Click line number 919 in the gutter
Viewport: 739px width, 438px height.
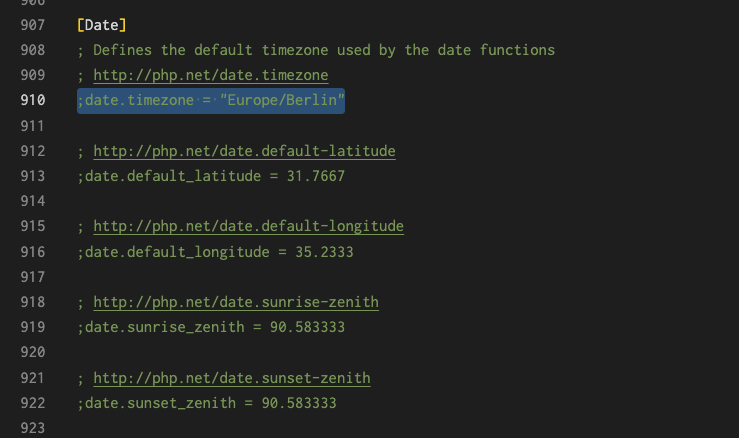[33, 327]
